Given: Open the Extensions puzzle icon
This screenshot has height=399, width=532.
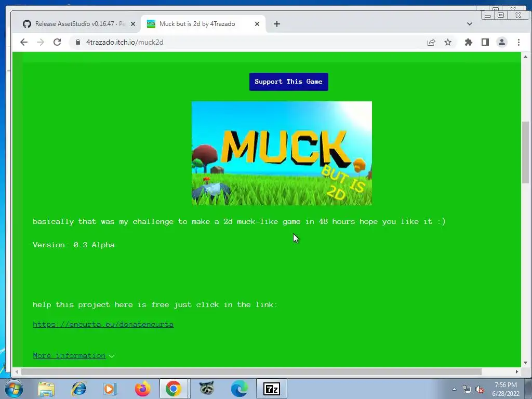Looking at the screenshot, I should click(469, 42).
